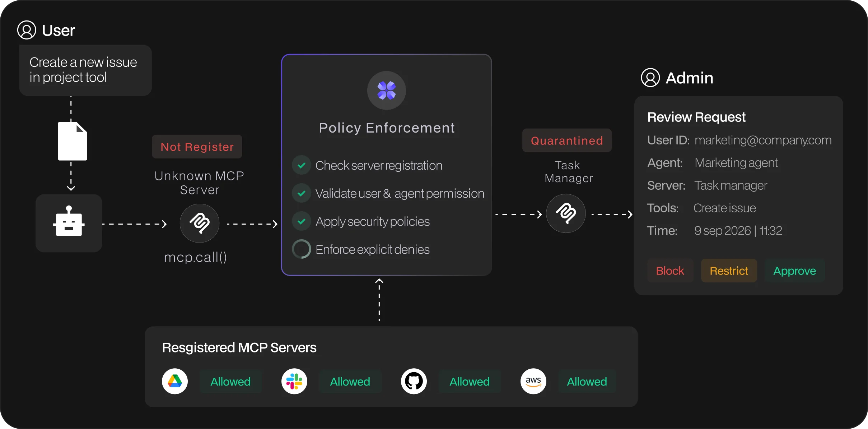Click the 'Create issue' tools value
The width and height of the screenshot is (868, 429).
tap(725, 208)
